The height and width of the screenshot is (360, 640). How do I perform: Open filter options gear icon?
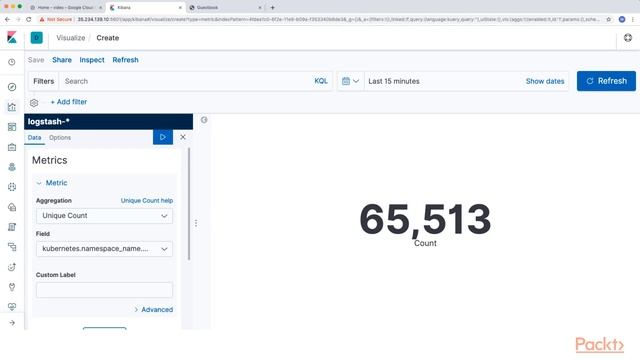34,102
